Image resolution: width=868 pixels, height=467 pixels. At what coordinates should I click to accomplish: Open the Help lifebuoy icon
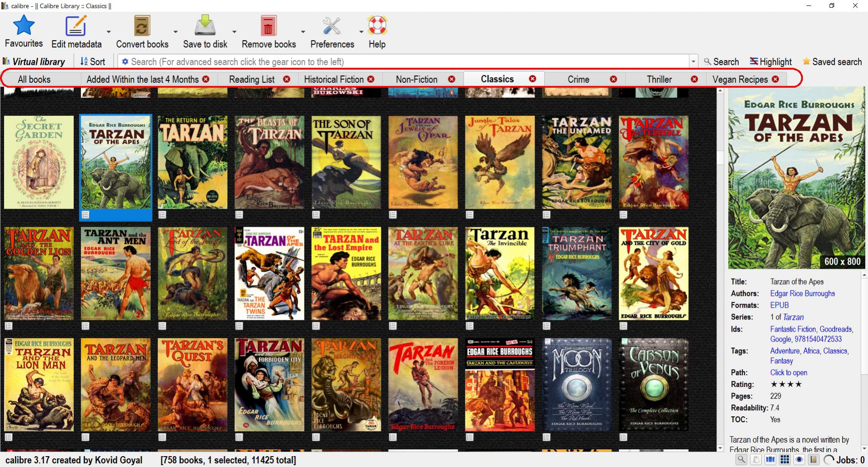tap(377, 25)
